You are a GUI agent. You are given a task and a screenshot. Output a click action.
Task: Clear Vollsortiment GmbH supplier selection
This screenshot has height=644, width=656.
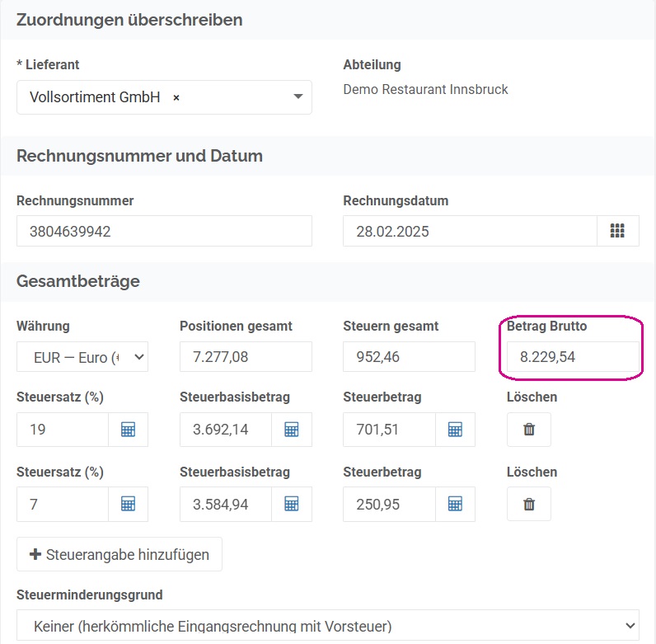[x=176, y=97]
